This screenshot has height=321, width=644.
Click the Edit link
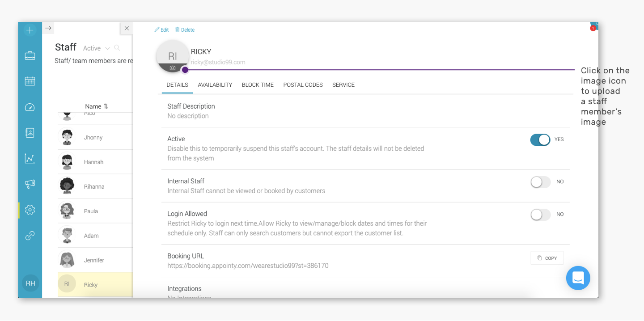[x=161, y=30]
